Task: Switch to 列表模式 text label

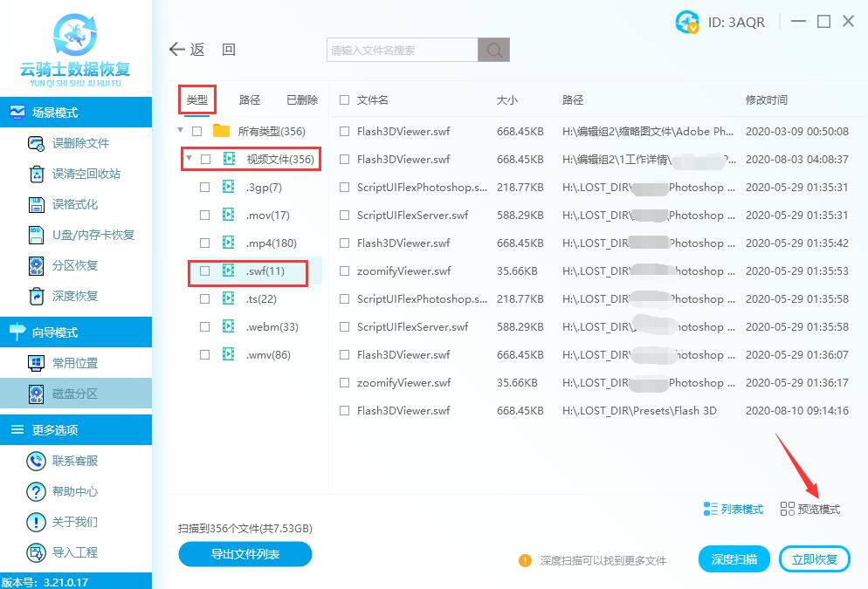Action: [741, 509]
